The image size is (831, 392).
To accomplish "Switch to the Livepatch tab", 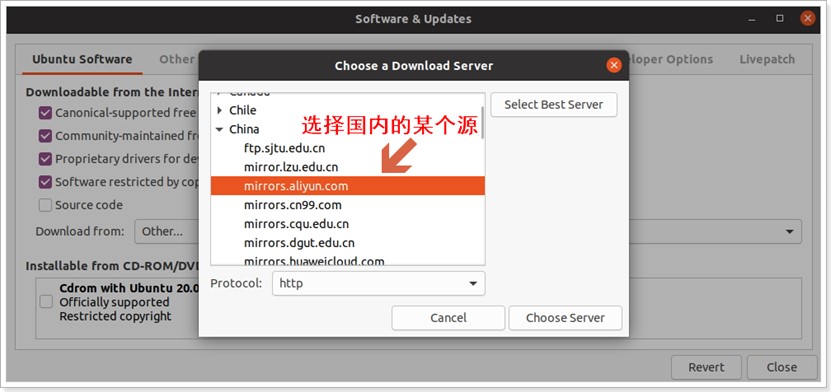I will point(767,59).
